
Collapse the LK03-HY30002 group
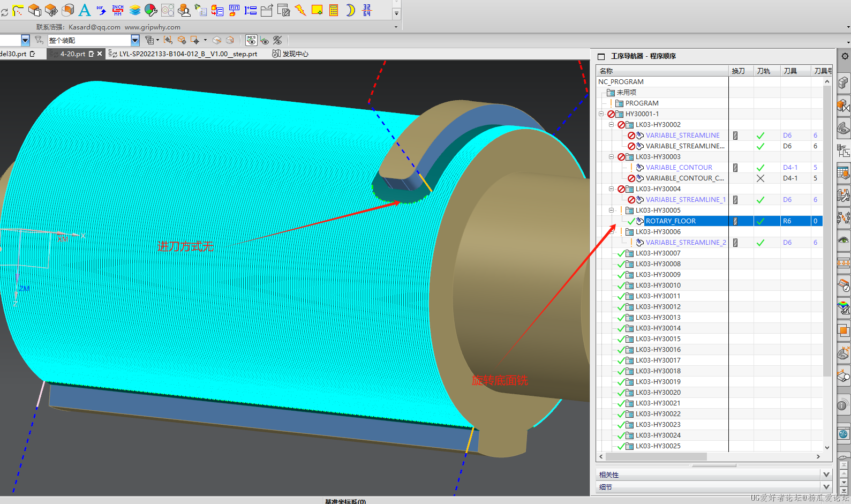(x=611, y=124)
